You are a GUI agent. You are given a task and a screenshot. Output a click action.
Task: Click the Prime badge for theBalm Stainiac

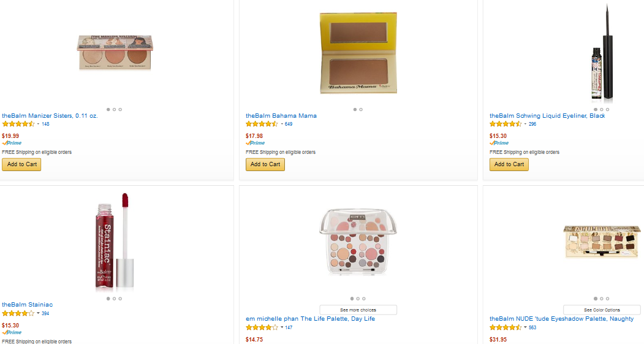click(12, 332)
